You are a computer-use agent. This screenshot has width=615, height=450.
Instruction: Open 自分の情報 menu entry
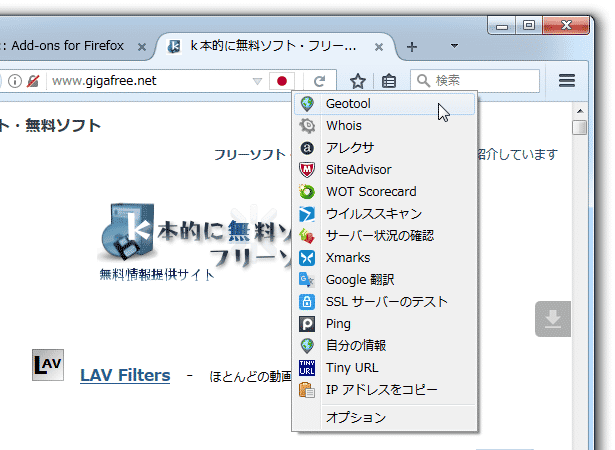point(384,346)
